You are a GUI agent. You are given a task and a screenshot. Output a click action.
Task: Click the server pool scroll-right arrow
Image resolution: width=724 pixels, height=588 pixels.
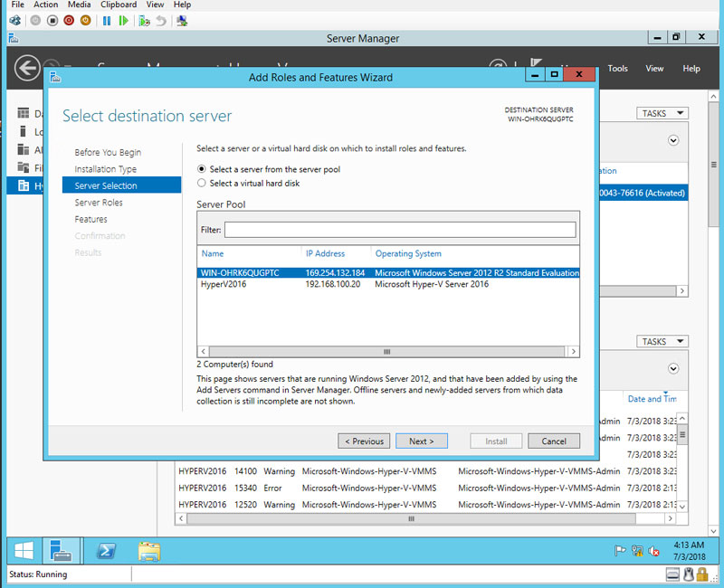[573, 351]
